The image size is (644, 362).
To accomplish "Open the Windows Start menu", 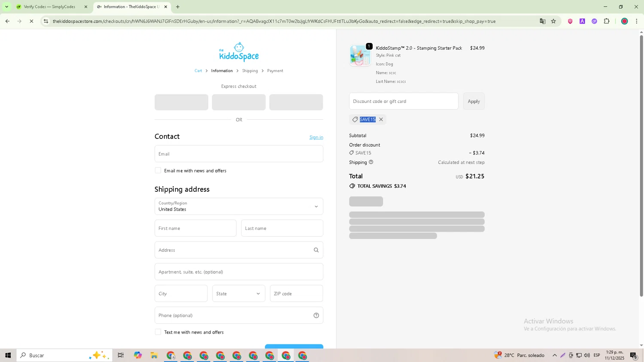I will (x=8, y=355).
